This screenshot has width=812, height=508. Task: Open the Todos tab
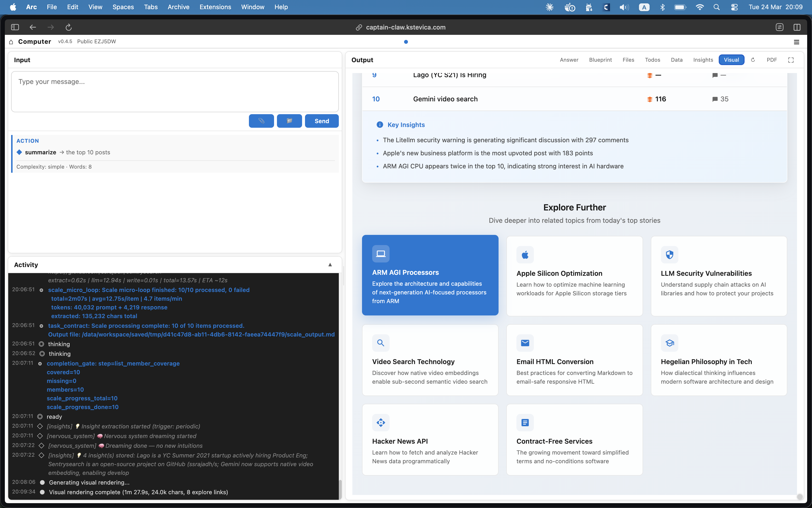[652, 60]
